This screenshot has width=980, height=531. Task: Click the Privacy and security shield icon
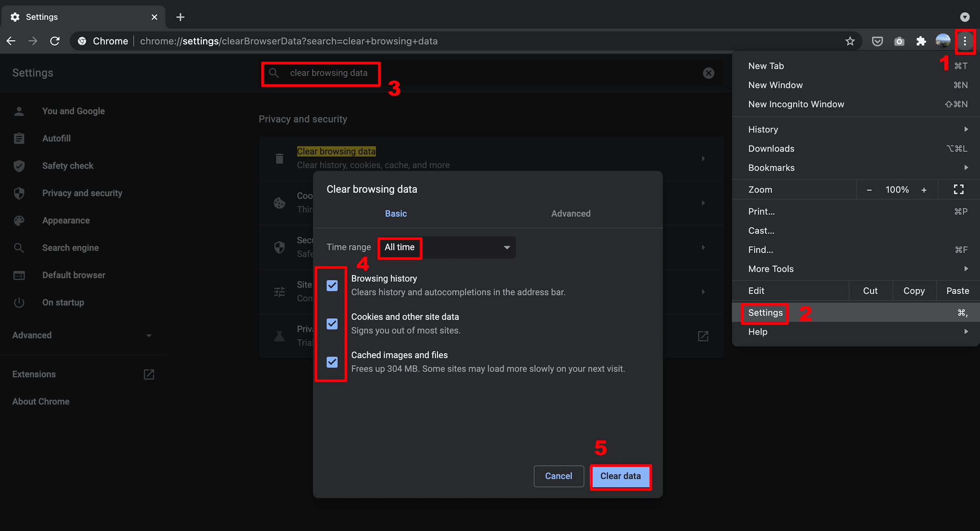click(x=19, y=193)
